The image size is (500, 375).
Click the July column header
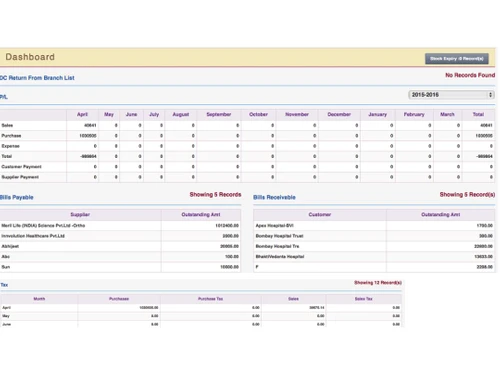pyautogui.click(x=154, y=114)
